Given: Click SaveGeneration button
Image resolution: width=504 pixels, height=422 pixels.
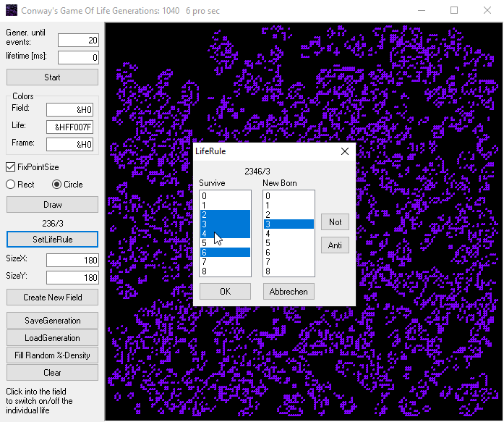Looking at the screenshot, I should (52, 321).
